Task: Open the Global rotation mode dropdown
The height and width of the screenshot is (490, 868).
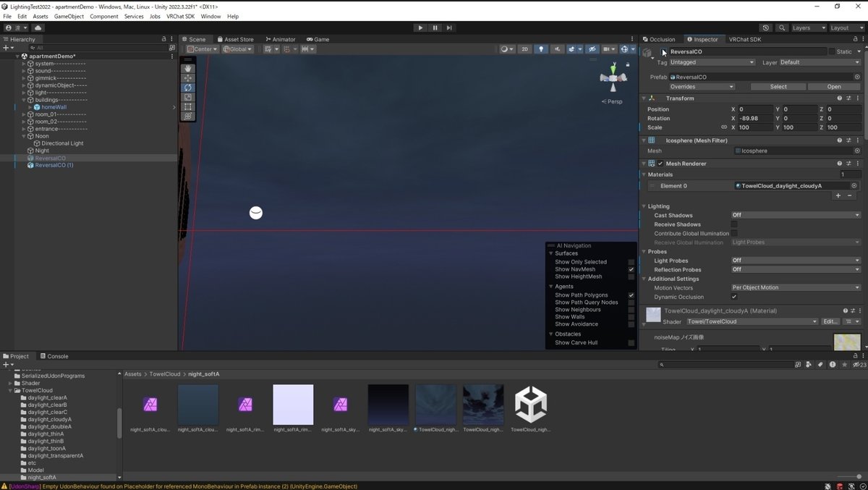Action: (238, 49)
